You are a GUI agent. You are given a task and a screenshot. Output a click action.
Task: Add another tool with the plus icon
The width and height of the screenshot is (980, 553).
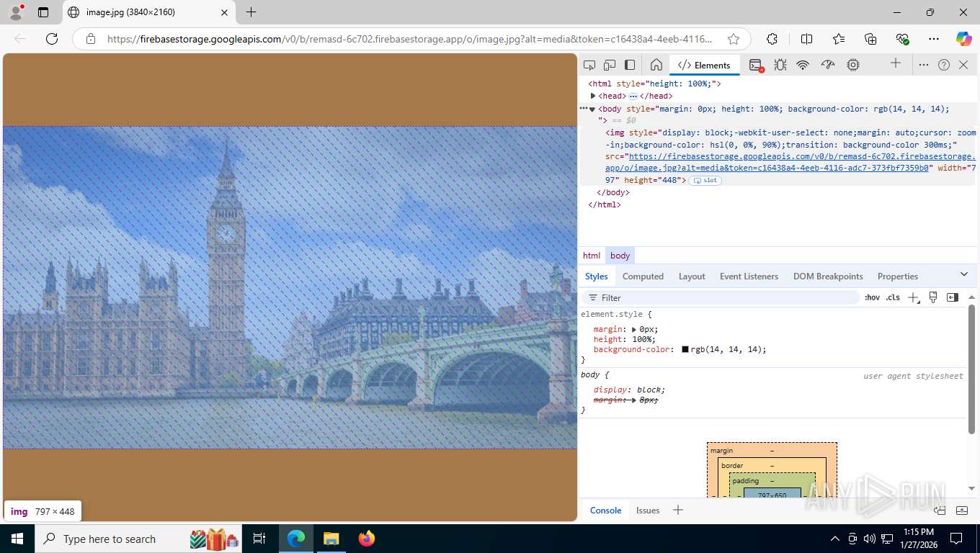click(896, 63)
